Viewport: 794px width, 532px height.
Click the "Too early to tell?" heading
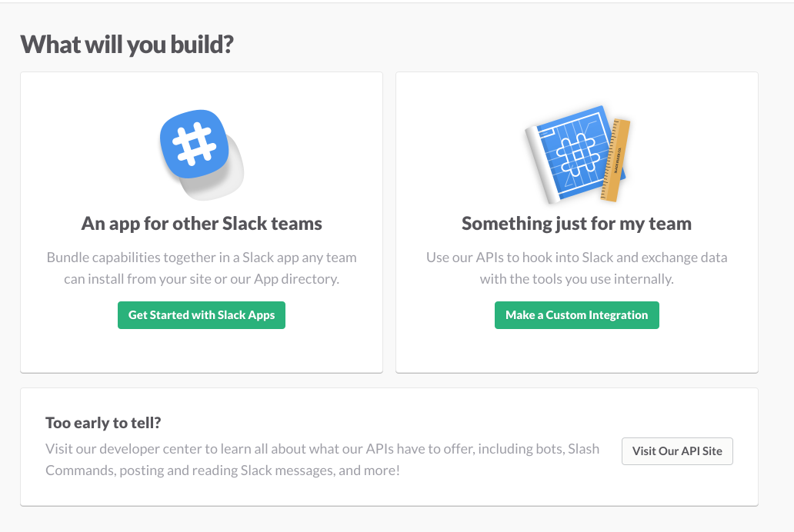pos(103,423)
